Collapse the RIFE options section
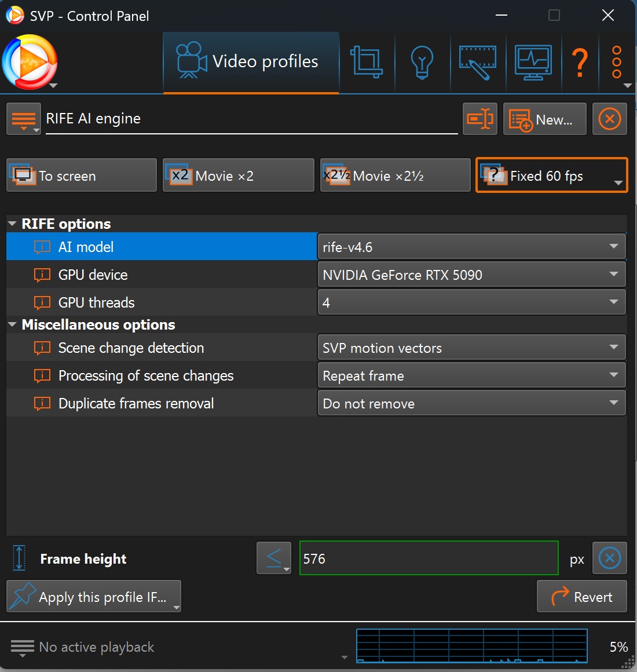The width and height of the screenshot is (637, 672). pos(12,224)
